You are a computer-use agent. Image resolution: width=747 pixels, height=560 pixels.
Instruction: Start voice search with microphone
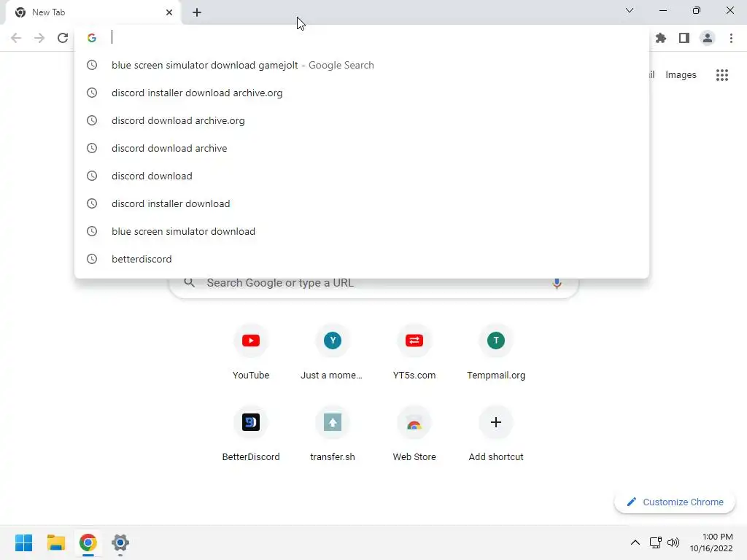557,284
